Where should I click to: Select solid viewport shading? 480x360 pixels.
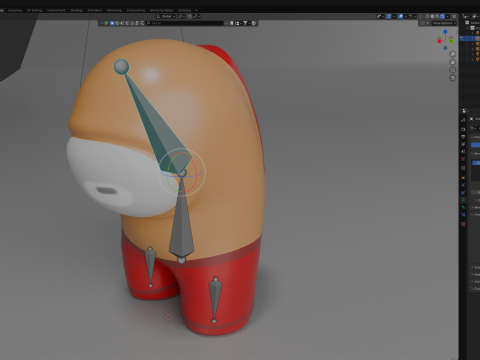click(432, 16)
